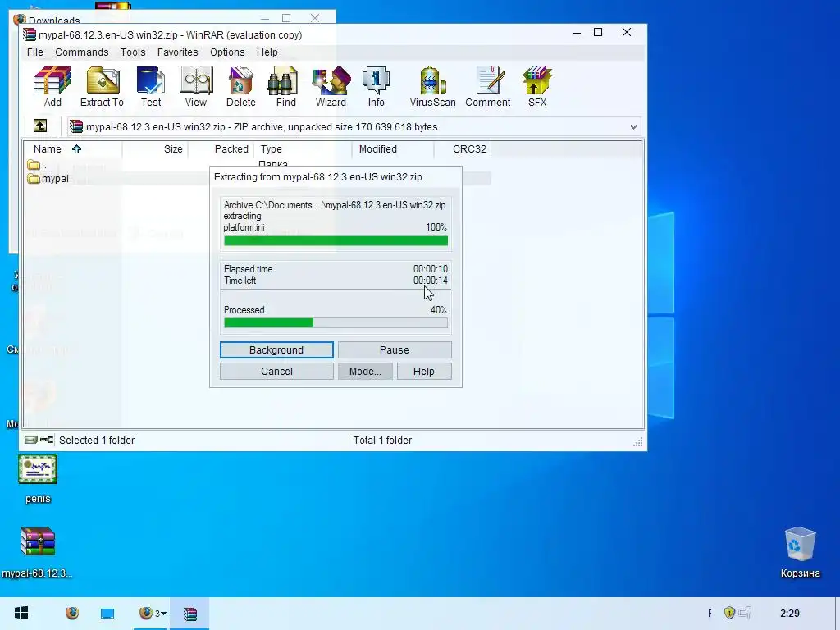Open the View file tool
Viewport: 840px width, 630px height.
click(x=196, y=85)
